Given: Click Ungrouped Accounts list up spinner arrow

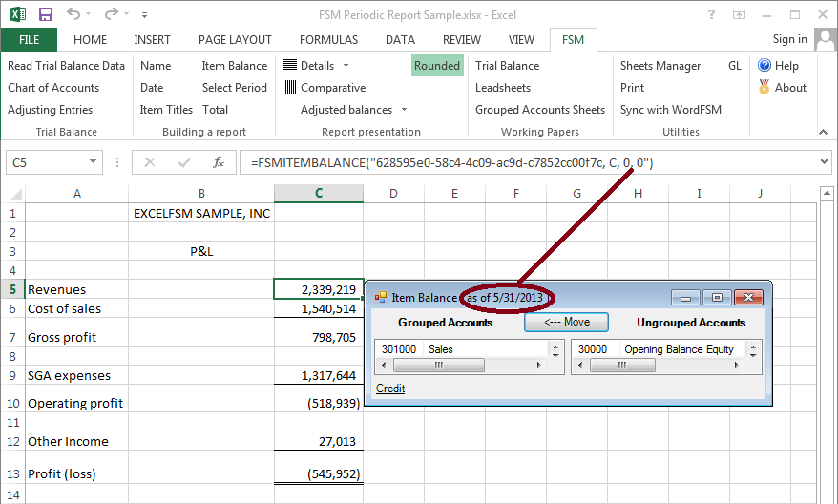Looking at the screenshot, I should 753,346.
